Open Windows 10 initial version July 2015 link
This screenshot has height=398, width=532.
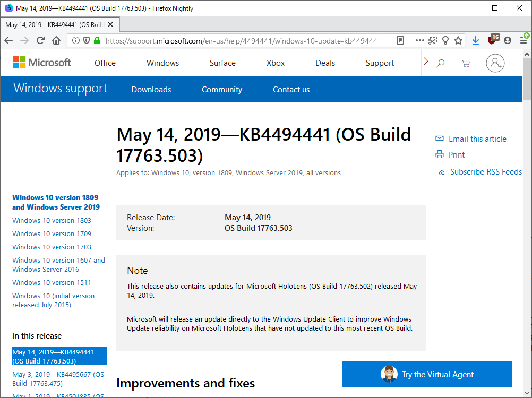click(x=53, y=300)
